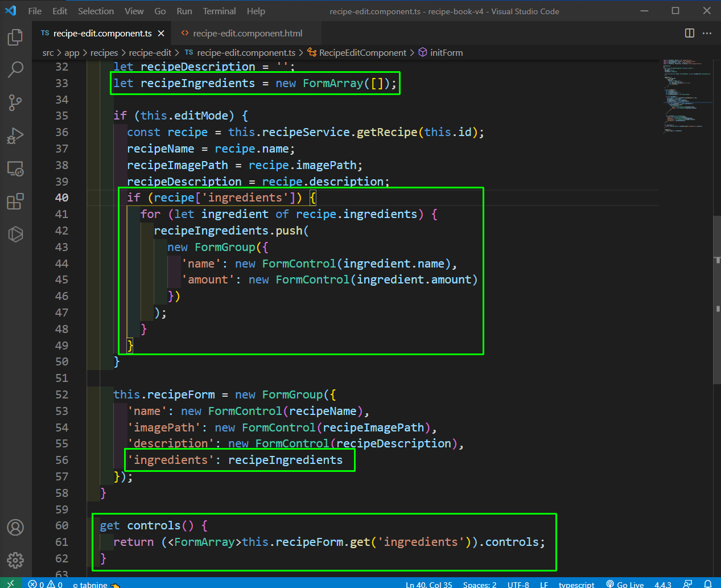This screenshot has width=721, height=588.
Task: Open notifications bell in the status bar
Action: [x=708, y=584]
